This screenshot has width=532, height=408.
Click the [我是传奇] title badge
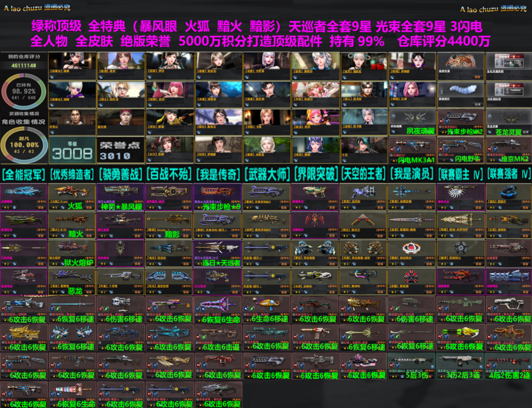click(218, 174)
